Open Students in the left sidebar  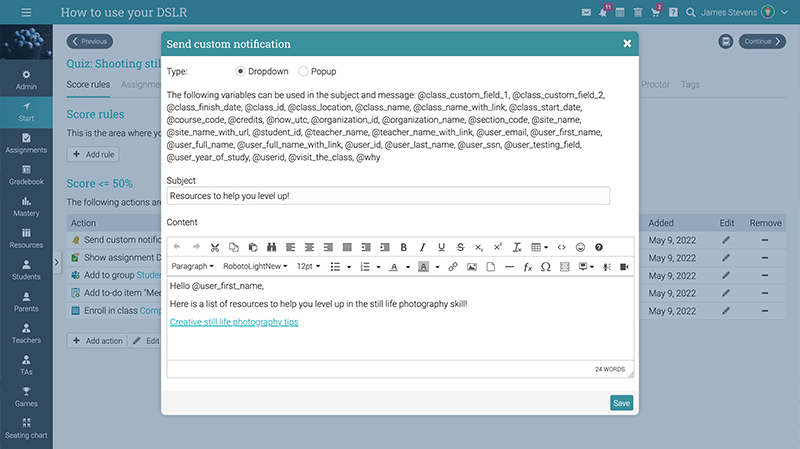click(26, 270)
